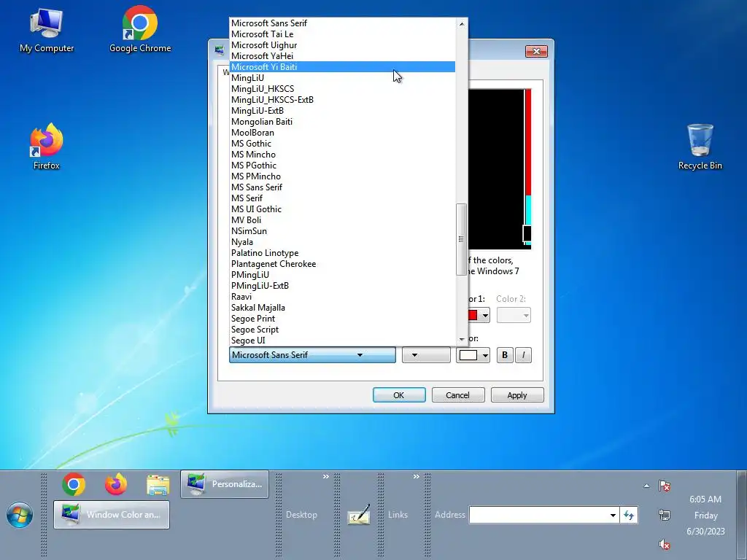Screen dimensions: 747x560
Task: Pick Sakkal Majalla font
Action: coord(342,308)
